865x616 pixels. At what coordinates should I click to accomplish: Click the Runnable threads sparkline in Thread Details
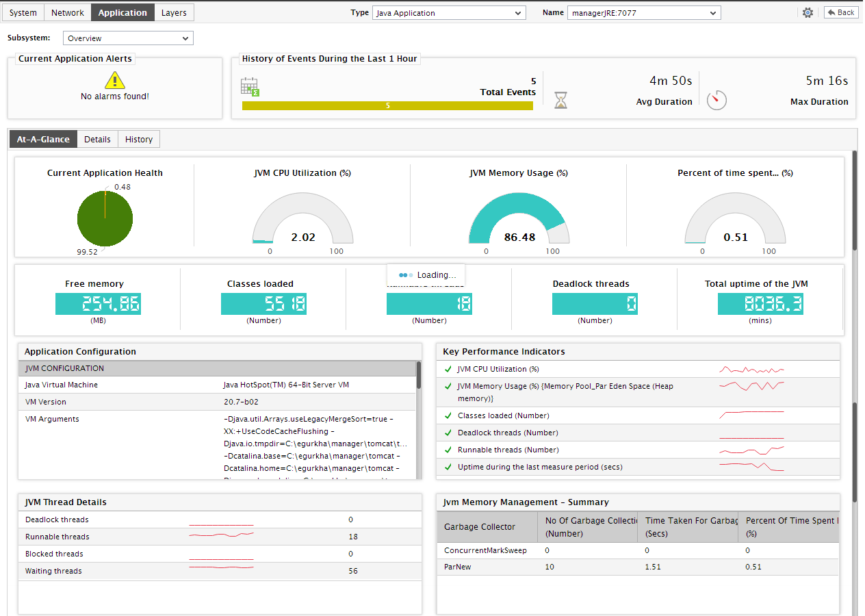tap(221, 535)
